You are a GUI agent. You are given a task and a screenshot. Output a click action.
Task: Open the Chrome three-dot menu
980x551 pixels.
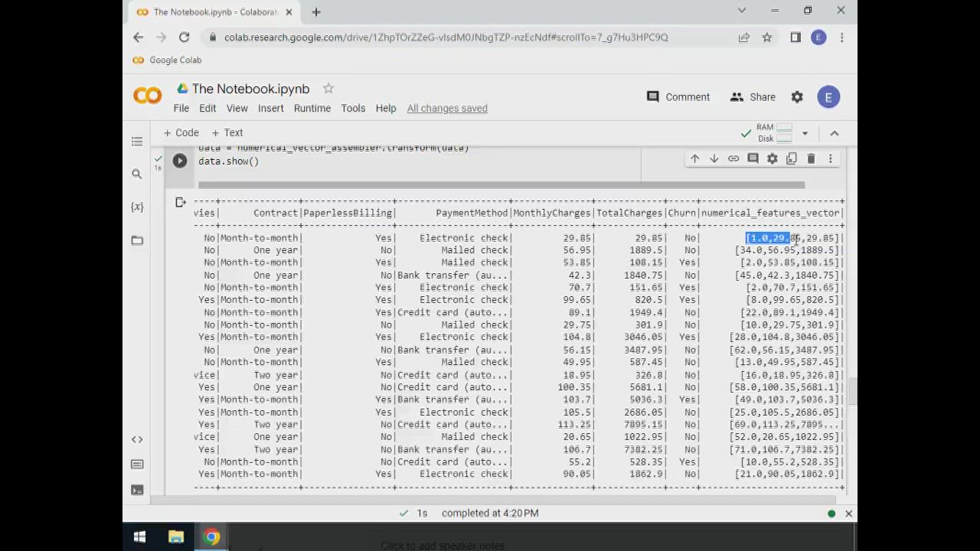(x=841, y=37)
